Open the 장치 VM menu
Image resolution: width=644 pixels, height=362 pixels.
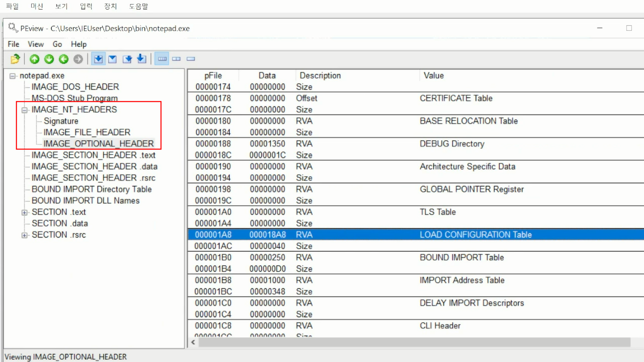pos(111,6)
